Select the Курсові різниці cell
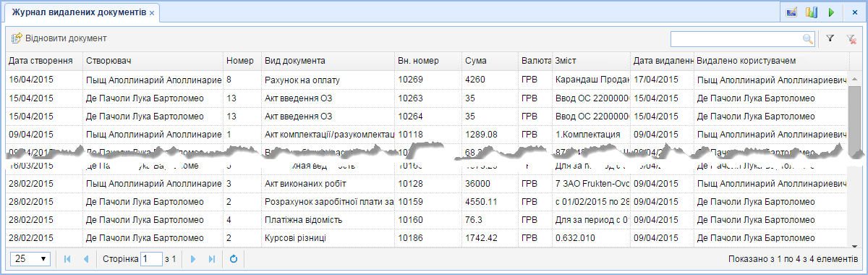 [328, 237]
